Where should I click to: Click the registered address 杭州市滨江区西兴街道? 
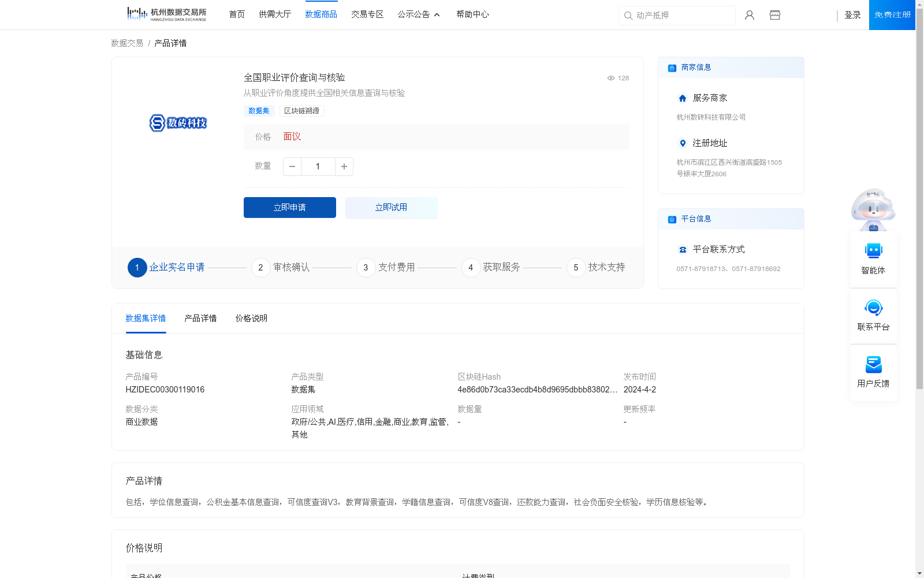pyautogui.click(x=729, y=168)
